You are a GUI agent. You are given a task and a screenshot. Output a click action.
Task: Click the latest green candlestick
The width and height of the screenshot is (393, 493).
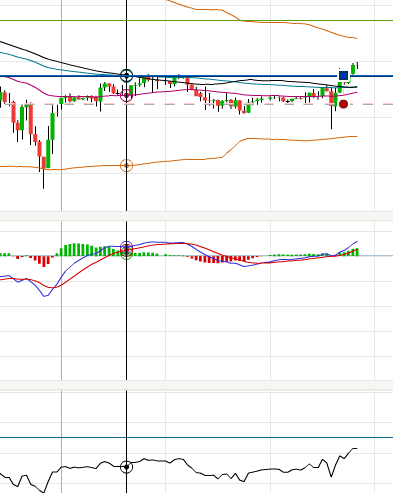pyautogui.click(x=353, y=69)
